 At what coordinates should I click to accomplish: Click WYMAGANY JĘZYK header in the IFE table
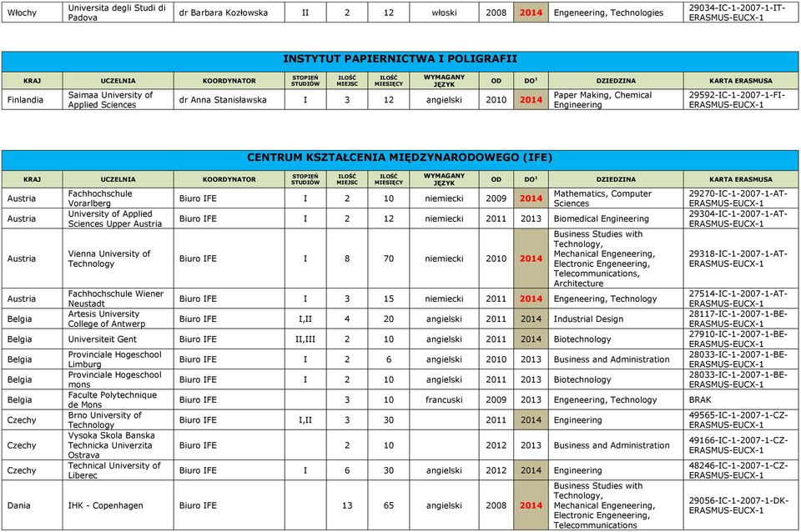(x=444, y=179)
